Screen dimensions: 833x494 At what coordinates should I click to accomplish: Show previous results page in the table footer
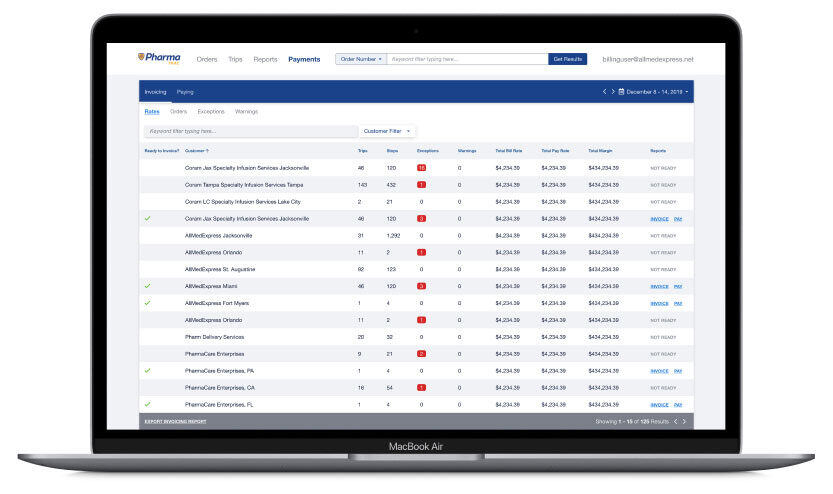[x=676, y=421]
